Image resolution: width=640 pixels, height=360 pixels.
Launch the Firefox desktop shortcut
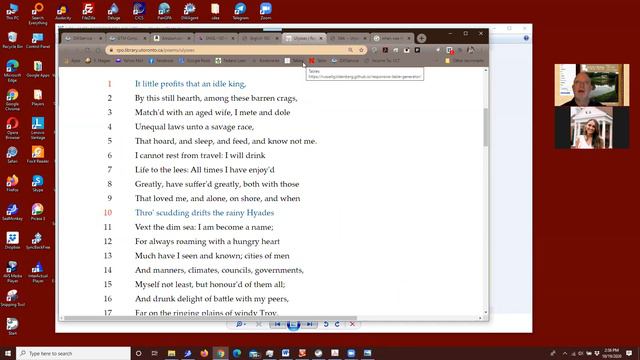[x=12, y=183]
